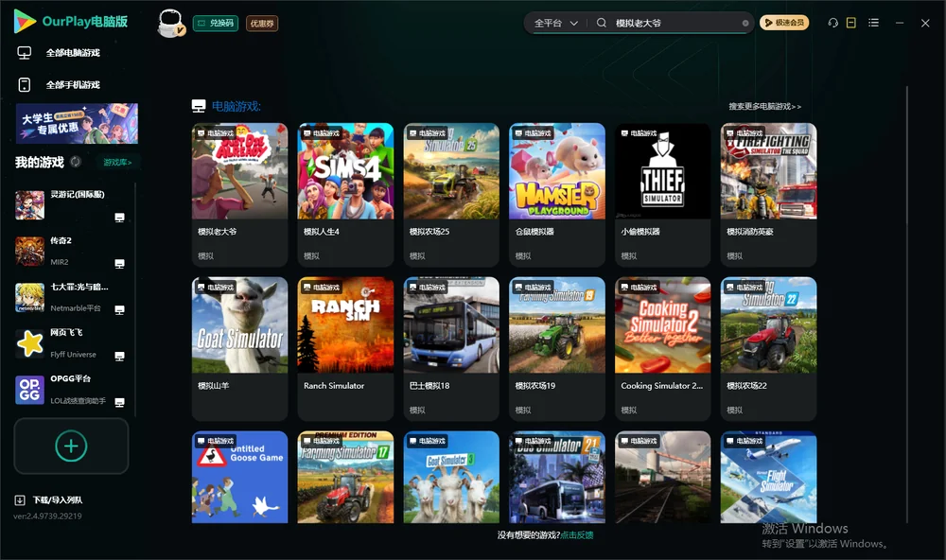Screen dimensions: 946x560
Task: Click the OurPlay logo icon
Action: [x=25, y=22]
